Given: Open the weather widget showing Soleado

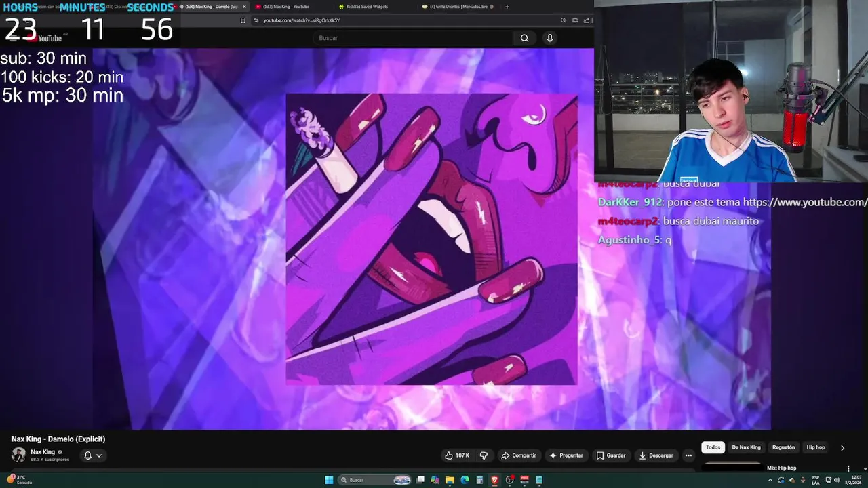Looking at the screenshot, I should pyautogui.click(x=20, y=480).
